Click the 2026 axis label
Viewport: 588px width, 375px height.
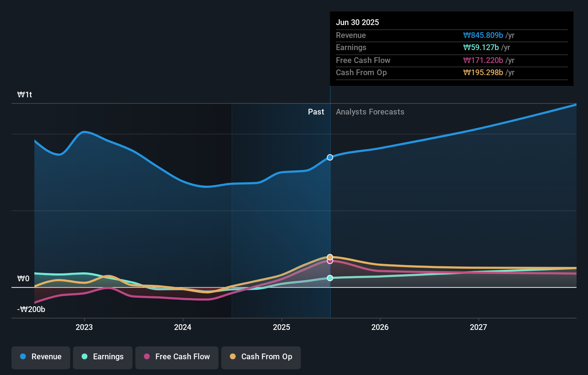[380, 327]
